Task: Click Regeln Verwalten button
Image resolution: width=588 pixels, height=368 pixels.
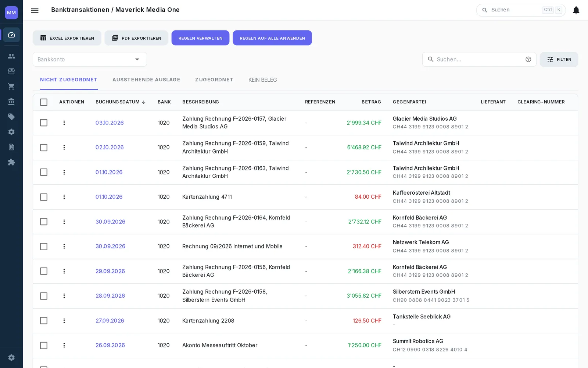Action: coord(200,38)
